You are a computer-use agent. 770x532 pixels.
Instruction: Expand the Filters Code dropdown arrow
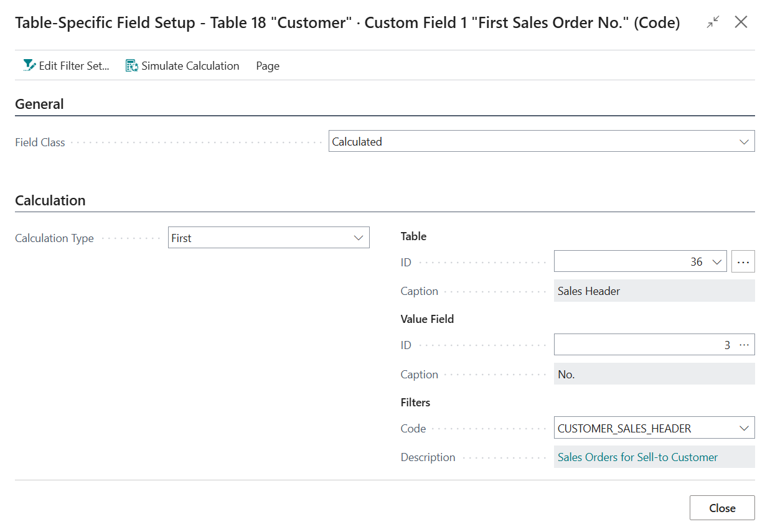(x=743, y=428)
